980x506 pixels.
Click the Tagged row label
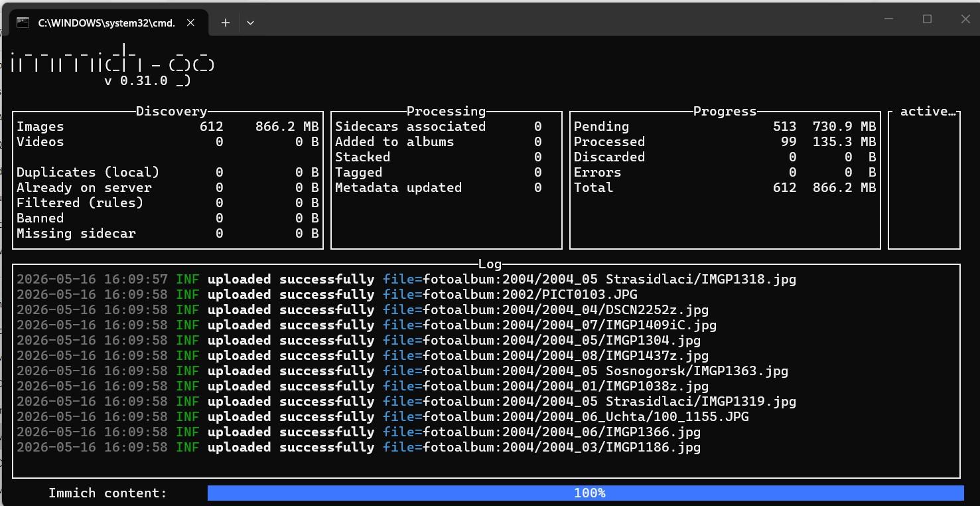[x=359, y=172]
